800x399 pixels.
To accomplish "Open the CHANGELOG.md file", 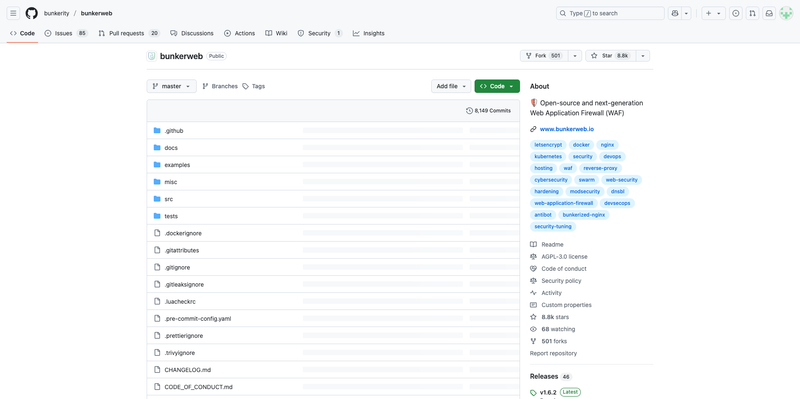I will (187, 369).
